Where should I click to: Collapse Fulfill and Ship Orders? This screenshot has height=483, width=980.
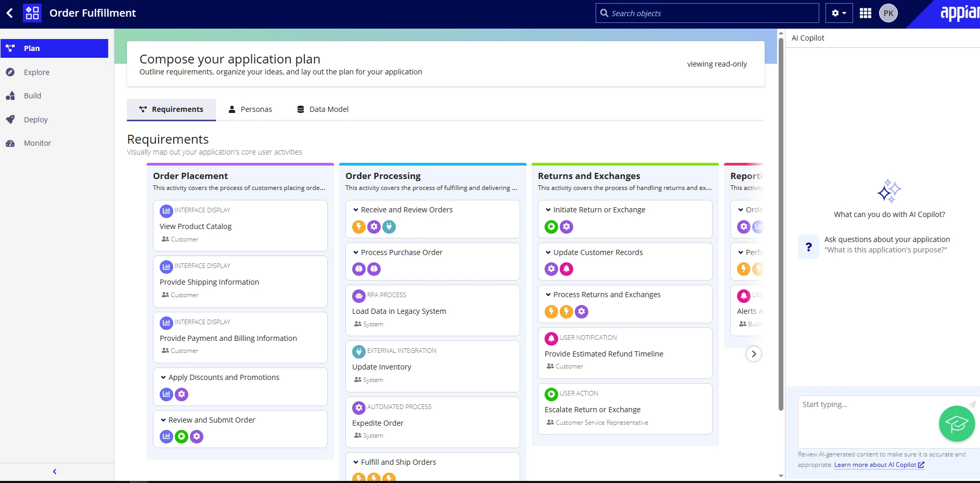point(356,462)
